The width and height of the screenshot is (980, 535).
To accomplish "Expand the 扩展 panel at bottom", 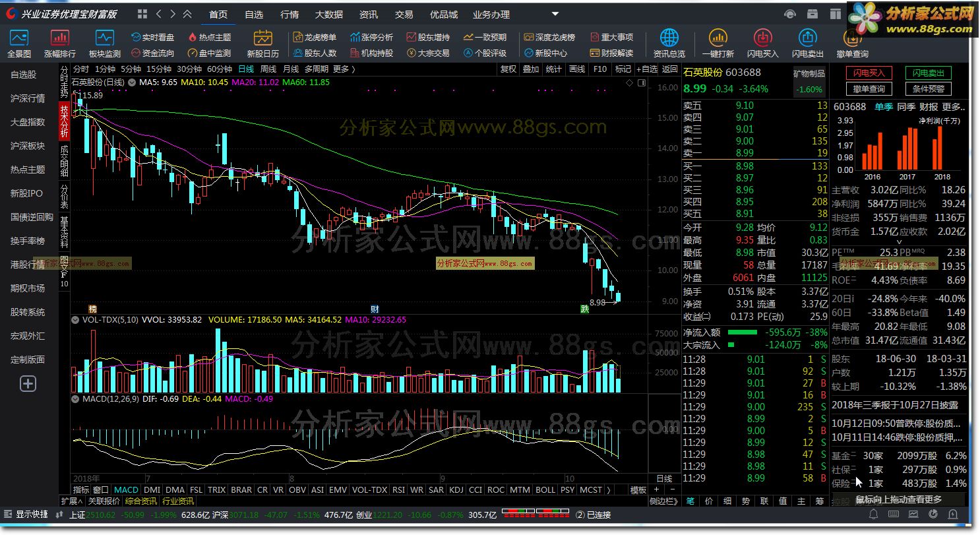I will tap(72, 501).
